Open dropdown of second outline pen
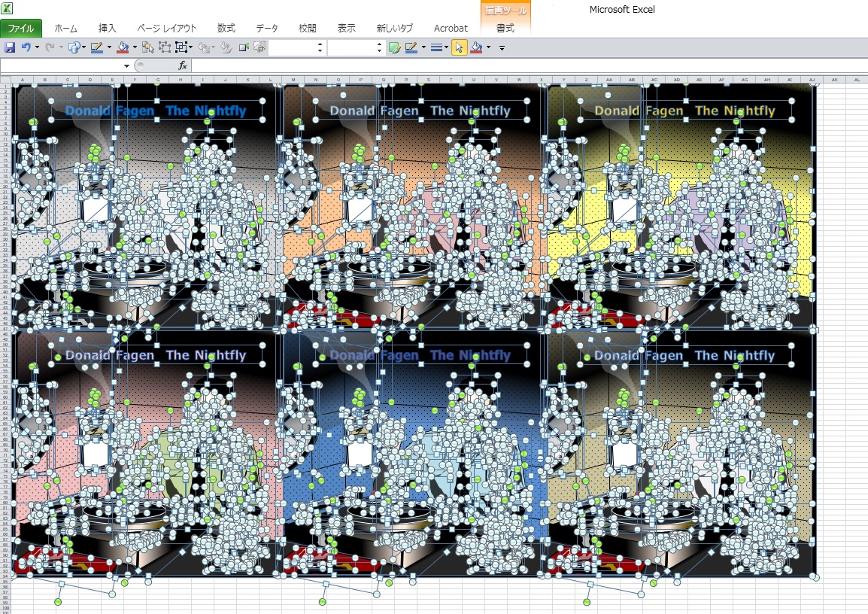Screen dimensions: 868x614 click(x=423, y=47)
